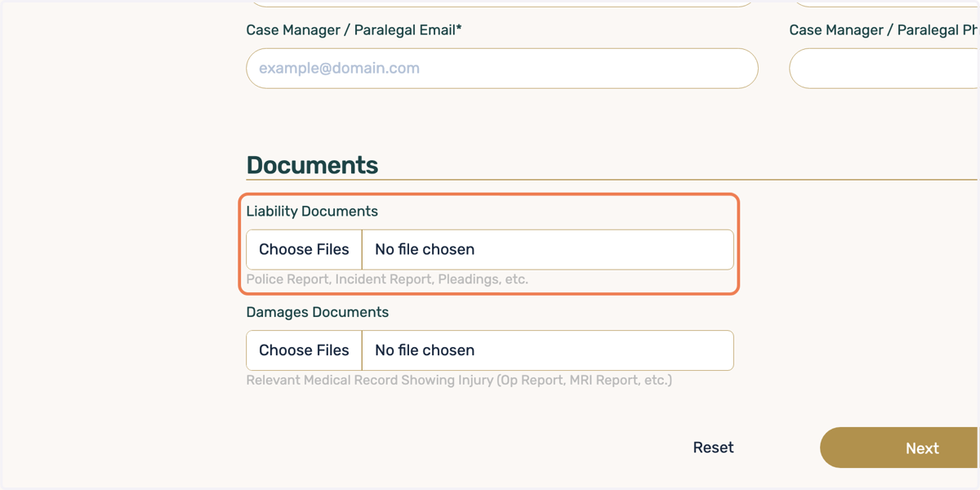Click the Liability Documents label
The image size is (980, 490).
pyautogui.click(x=312, y=212)
